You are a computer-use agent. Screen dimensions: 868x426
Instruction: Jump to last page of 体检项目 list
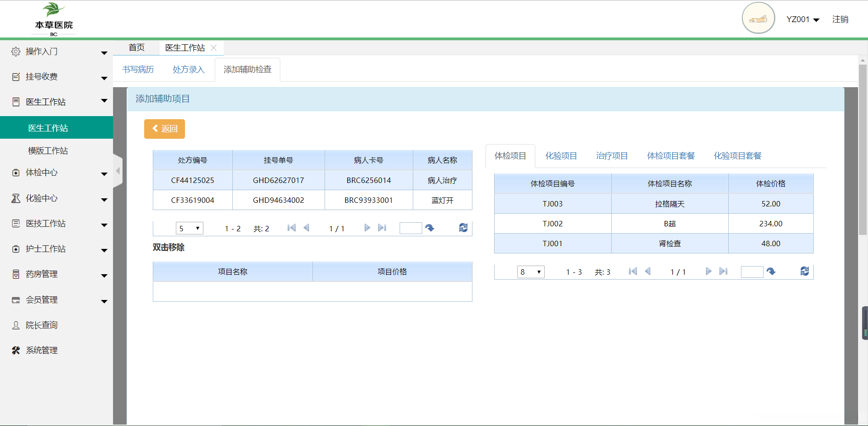click(x=723, y=272)
